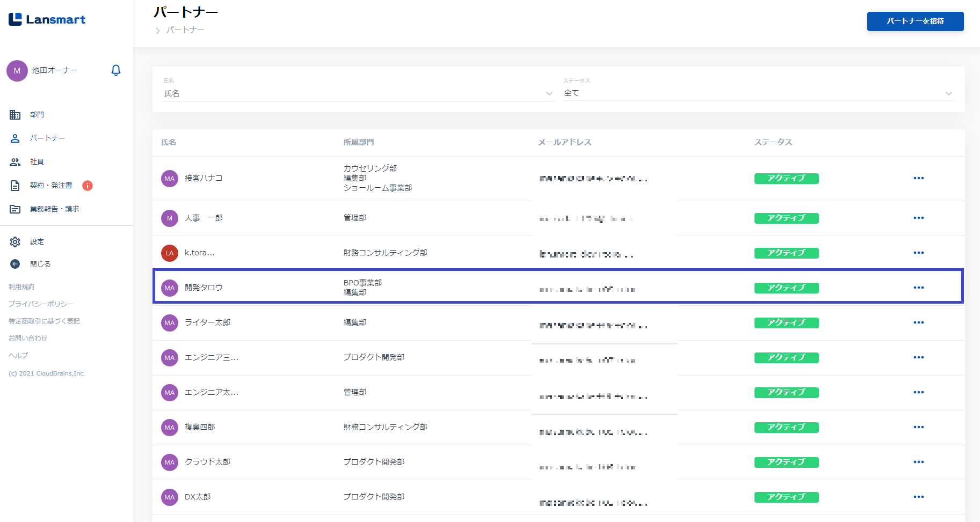Select the ライター太郎 partner row
This screenshot has height=522, width=980.
click(x=207, y=322)
